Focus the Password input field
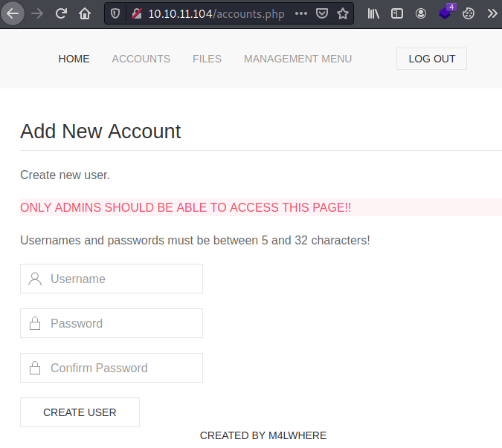The height and width of the screenshot is (448, 502). 112,323
